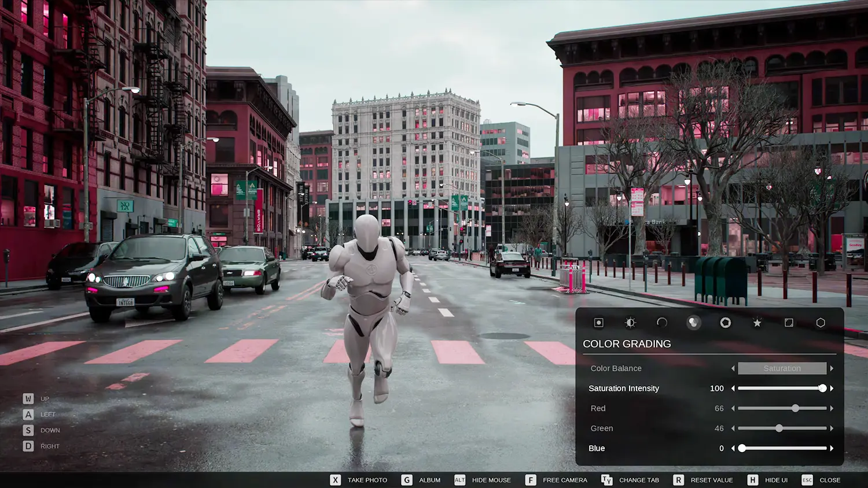
Task: Select the Blue row label
Action: click(x=597, y=448)
